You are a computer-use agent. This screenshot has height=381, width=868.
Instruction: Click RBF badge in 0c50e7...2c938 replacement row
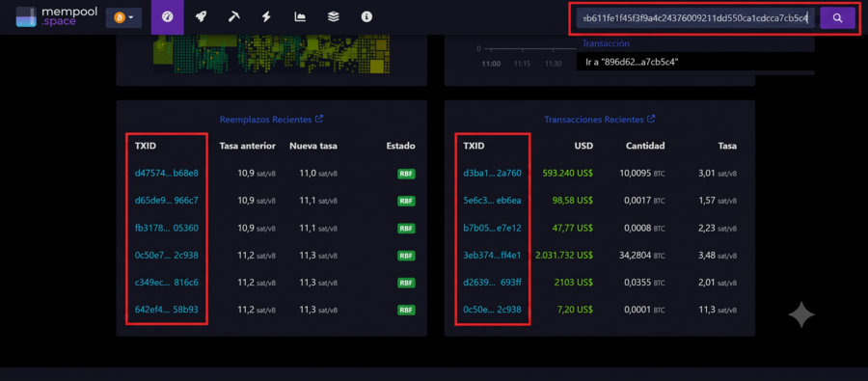click(x=406, y=256)
